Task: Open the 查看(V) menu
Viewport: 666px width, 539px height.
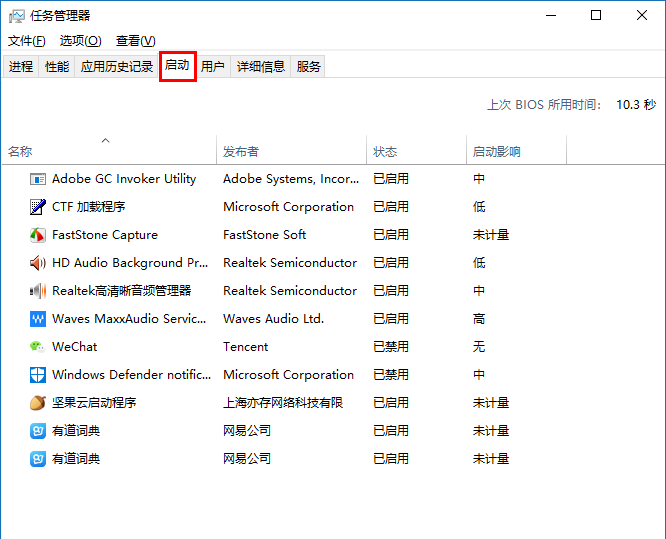Action: tap(135, 41)
